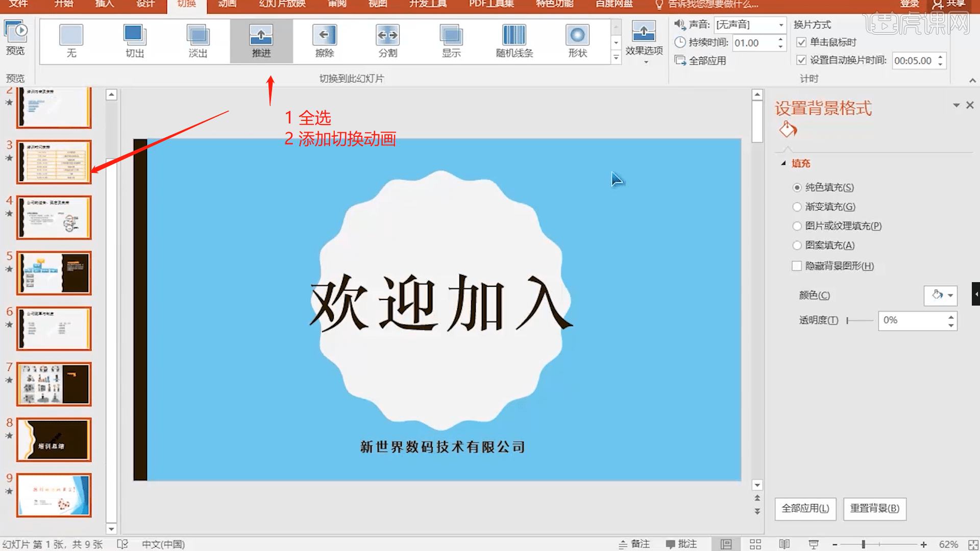
Task: Select the 随机线条 random bars transition
Action: (514, 41)
